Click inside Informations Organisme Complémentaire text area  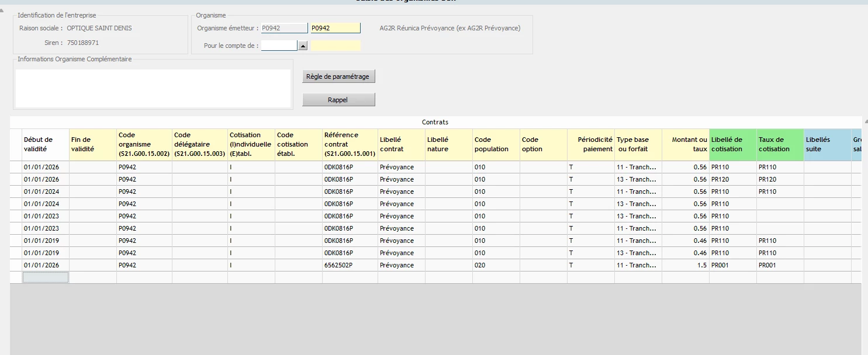click(153, 88)
